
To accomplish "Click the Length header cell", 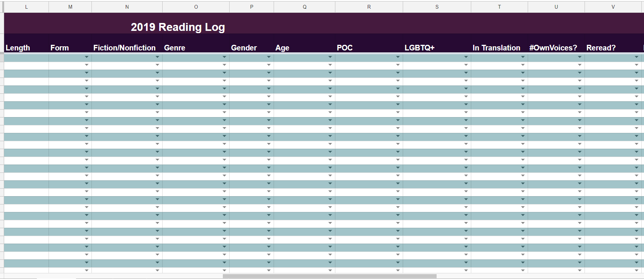I will (x=26, y=43).
